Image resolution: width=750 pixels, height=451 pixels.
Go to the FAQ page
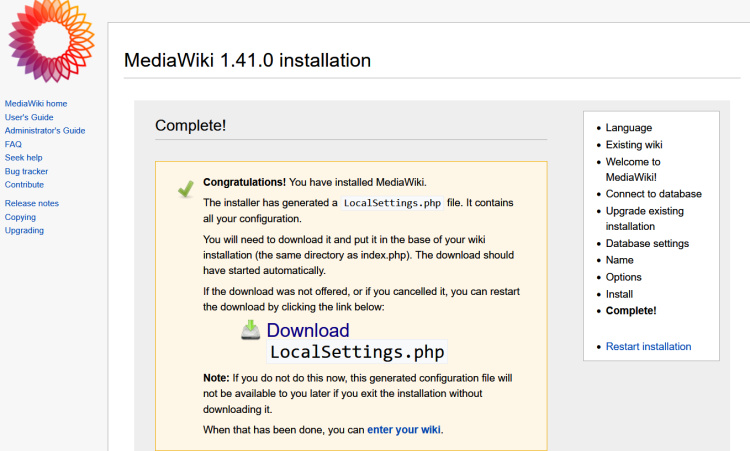click(13, 144)
